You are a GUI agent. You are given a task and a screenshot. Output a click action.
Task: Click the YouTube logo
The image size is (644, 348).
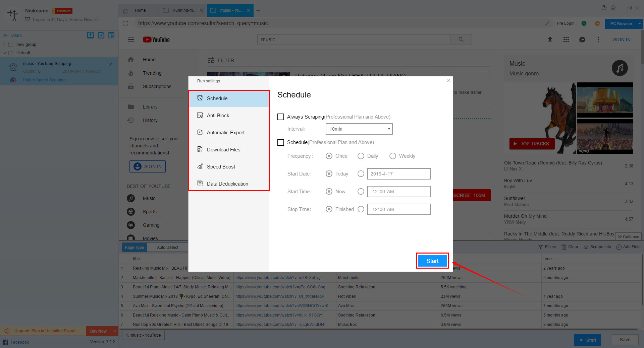click(156, 40)
